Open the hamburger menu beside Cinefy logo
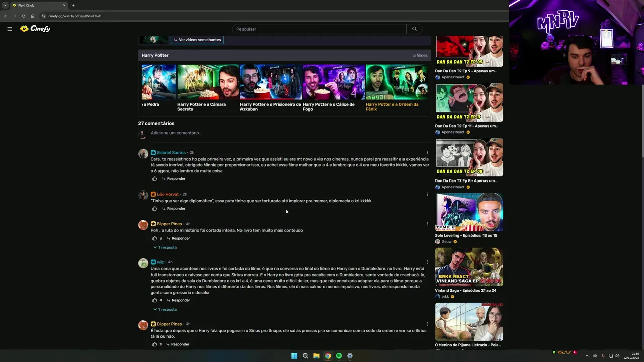The width and height of the screenshot is (644, 362). pos(10,29)
